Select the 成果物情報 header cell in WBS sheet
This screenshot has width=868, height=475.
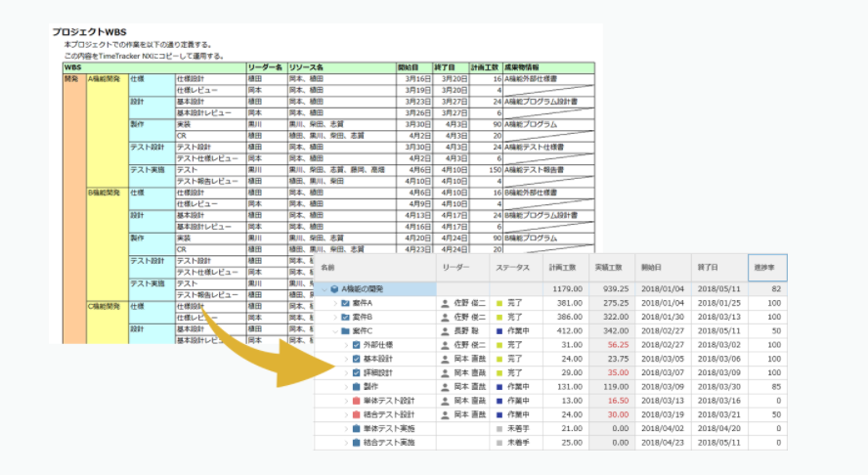[x=548, y=67]
